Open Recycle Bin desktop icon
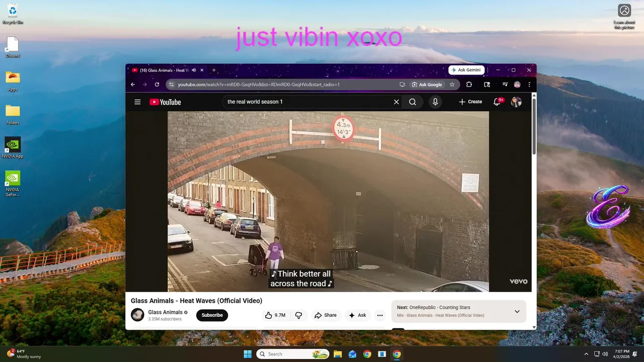 pyautogui.click(x=13, y=14)
